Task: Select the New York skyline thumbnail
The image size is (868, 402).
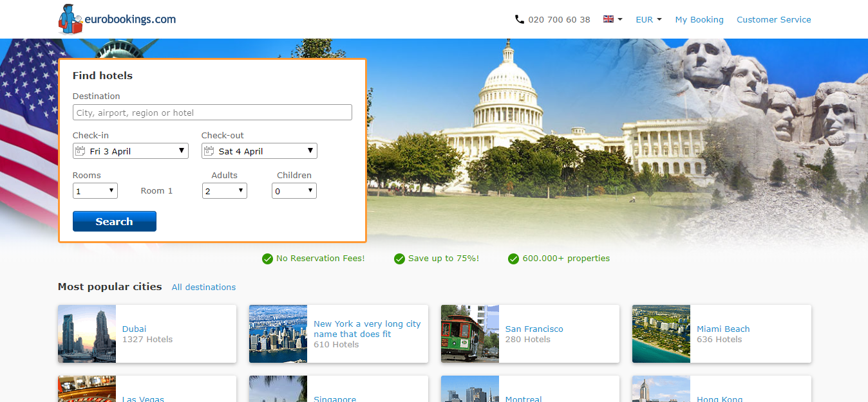Action: coord(278,334)
